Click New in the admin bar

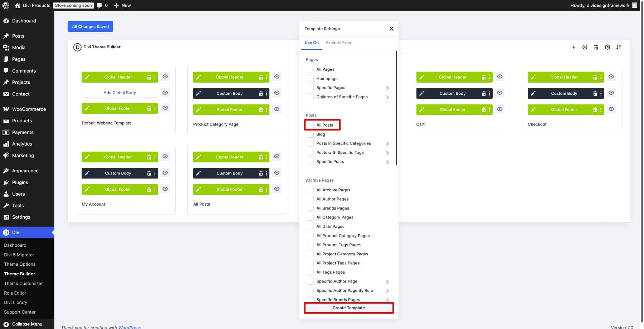click(x=122, y=5)
